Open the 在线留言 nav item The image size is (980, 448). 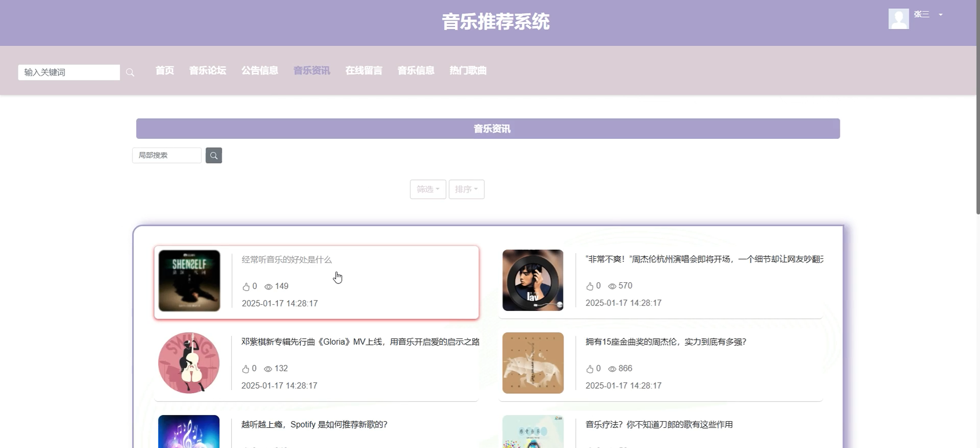pos(364,70)
